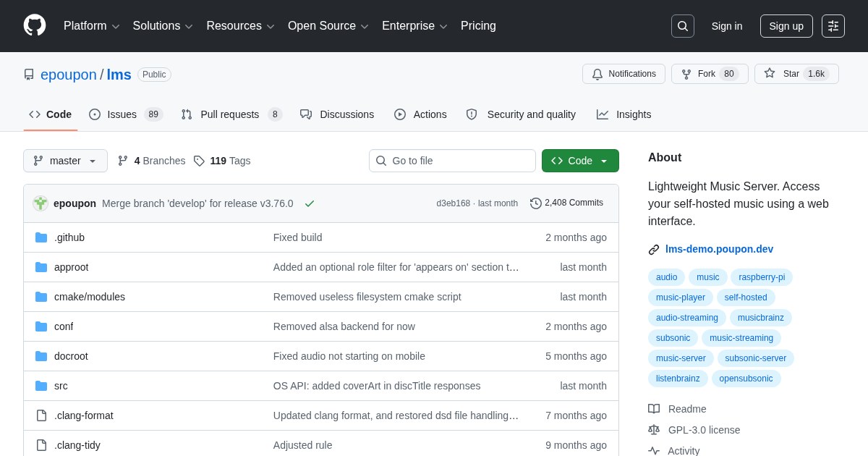
Task: Select the subsonic-server topic tag
Action: 756,358
